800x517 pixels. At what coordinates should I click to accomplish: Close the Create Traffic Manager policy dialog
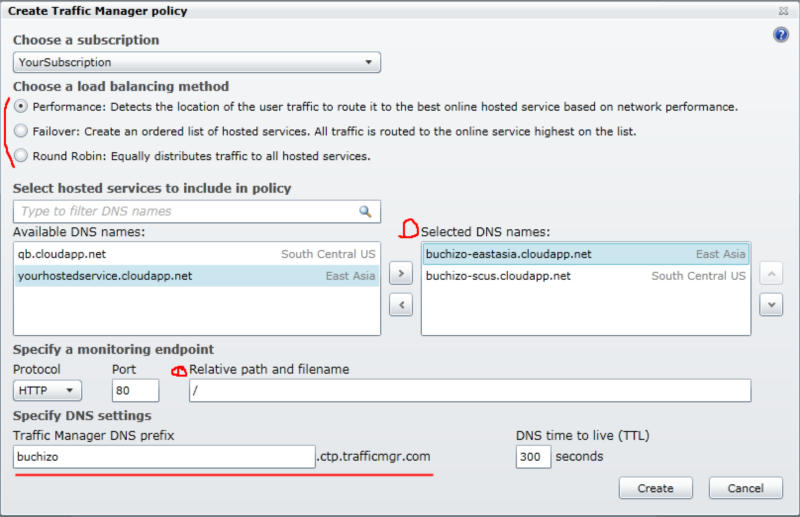pos(786,11)
